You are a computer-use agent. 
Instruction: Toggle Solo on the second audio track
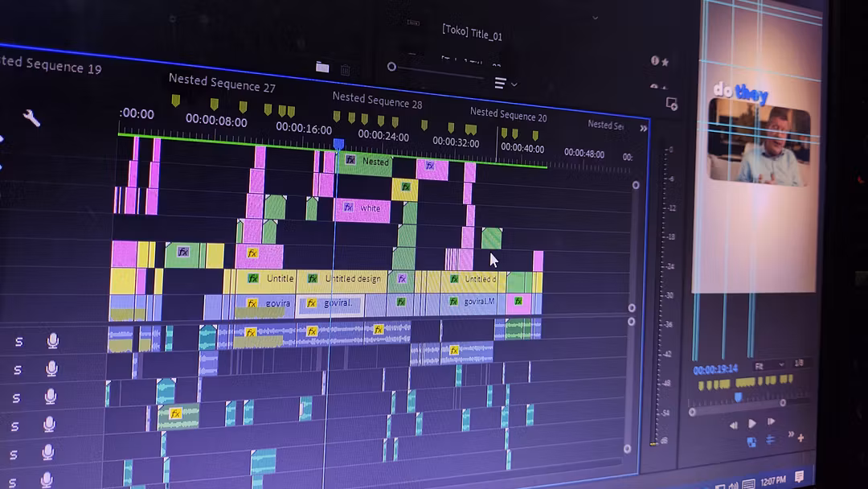(x=18, y=370)
